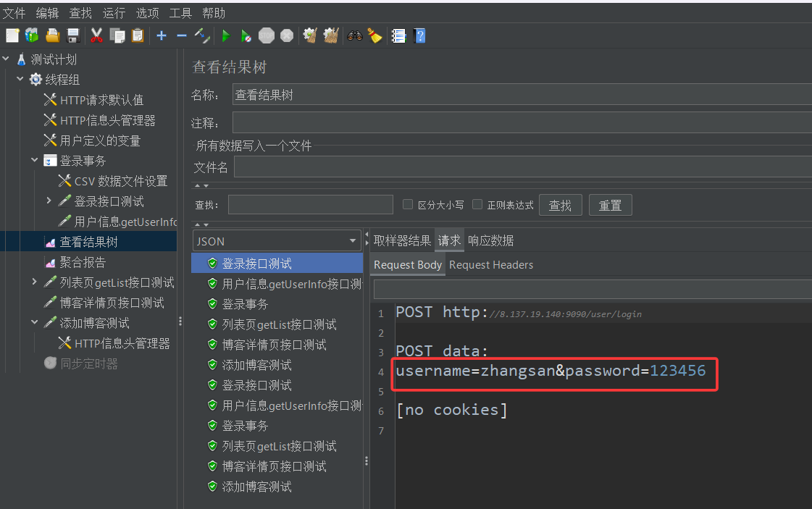Open the 文件 menu
This screenshot has height=509, width=812.
click(x=14, y=13)
